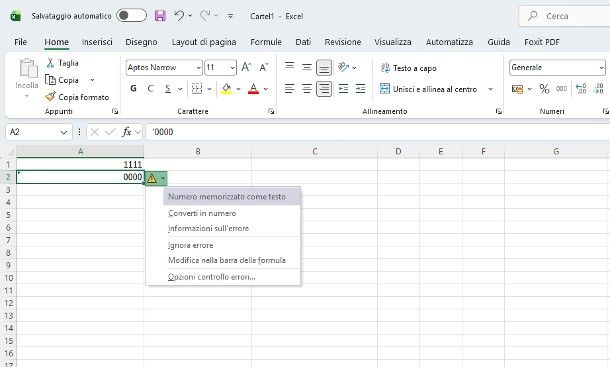Open the Layout di pagina tab

pyautogui.click(x=204, y=42)
